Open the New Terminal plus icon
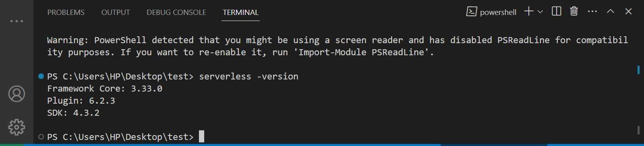The width and height of the screenshot is (644, 146). (x=528, y=11)
